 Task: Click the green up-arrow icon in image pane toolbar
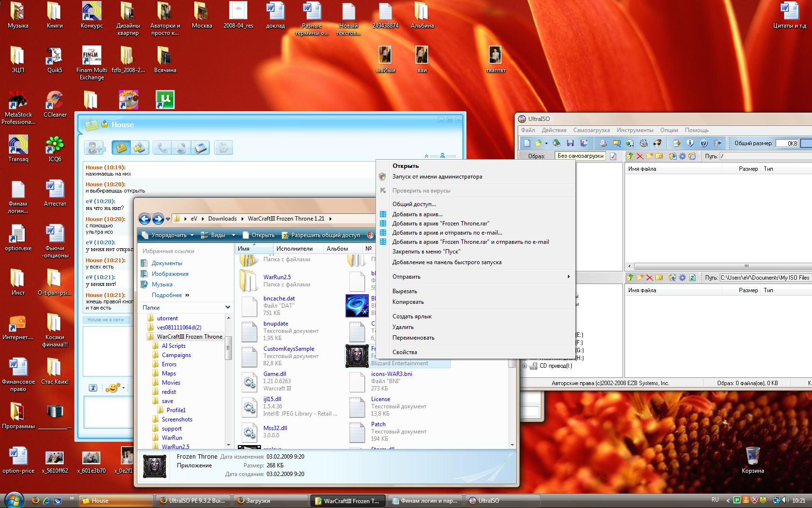[x=630, y=156]
